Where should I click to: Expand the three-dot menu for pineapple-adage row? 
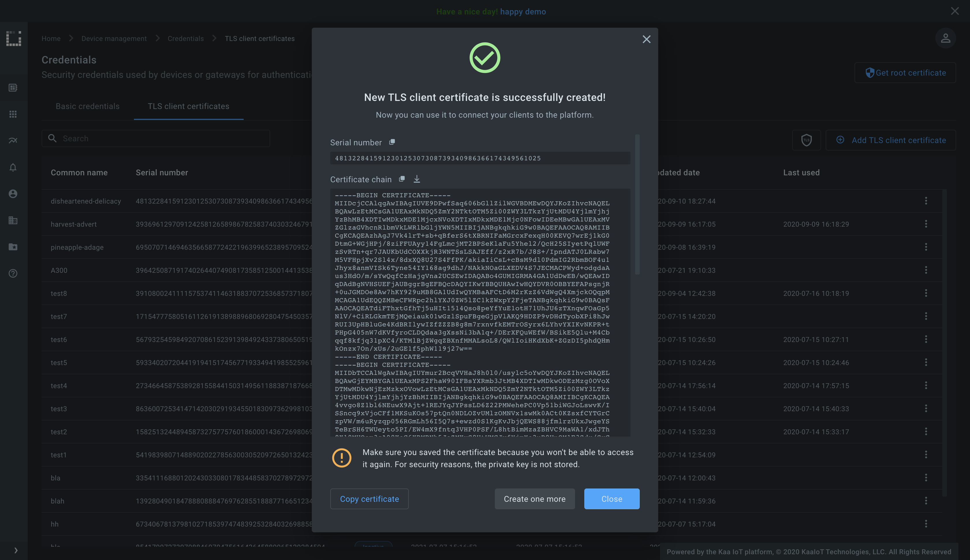926,247
